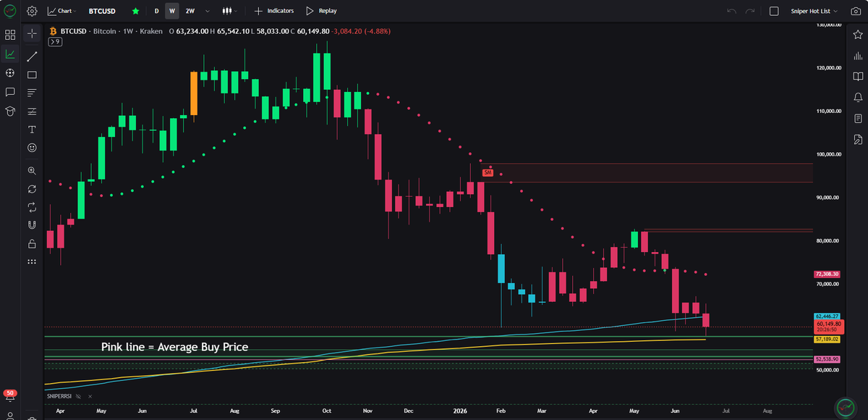Select the orange highlighted July candle
The width and height of the screenshot is (868, 420).
[194, 93]
